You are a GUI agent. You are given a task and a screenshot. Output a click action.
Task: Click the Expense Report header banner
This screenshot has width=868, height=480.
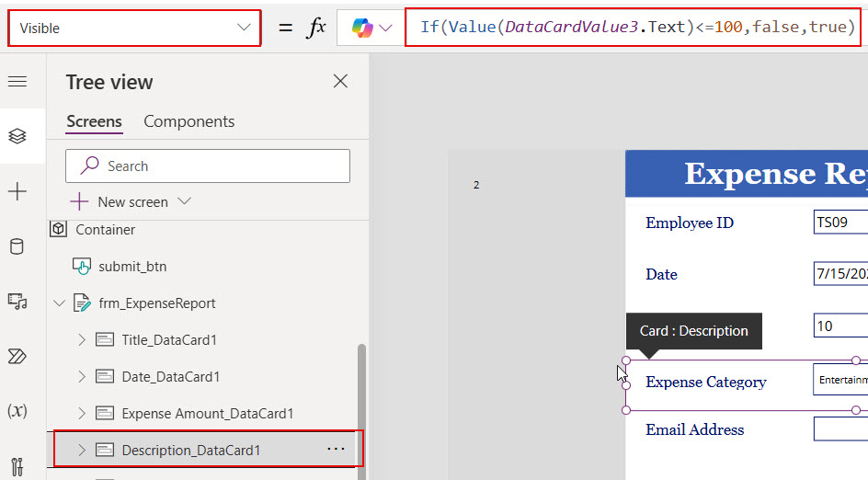[x=747, y=173]
